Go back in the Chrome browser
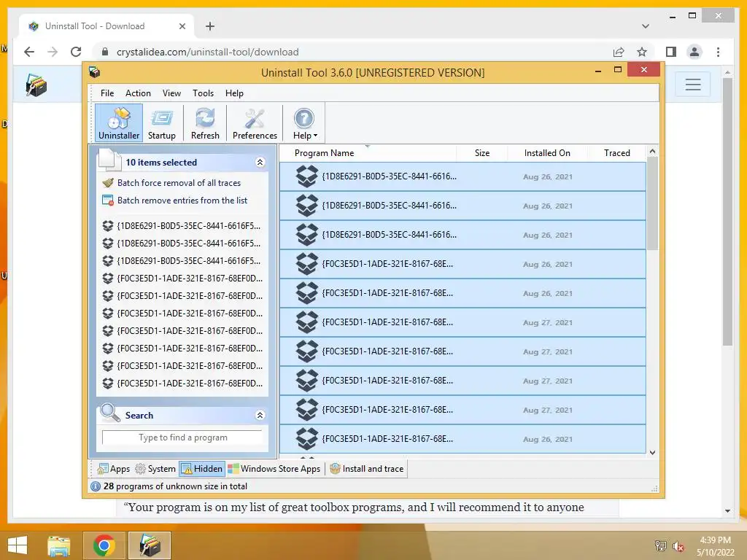 pyautogui.click(x=29, y=52)
